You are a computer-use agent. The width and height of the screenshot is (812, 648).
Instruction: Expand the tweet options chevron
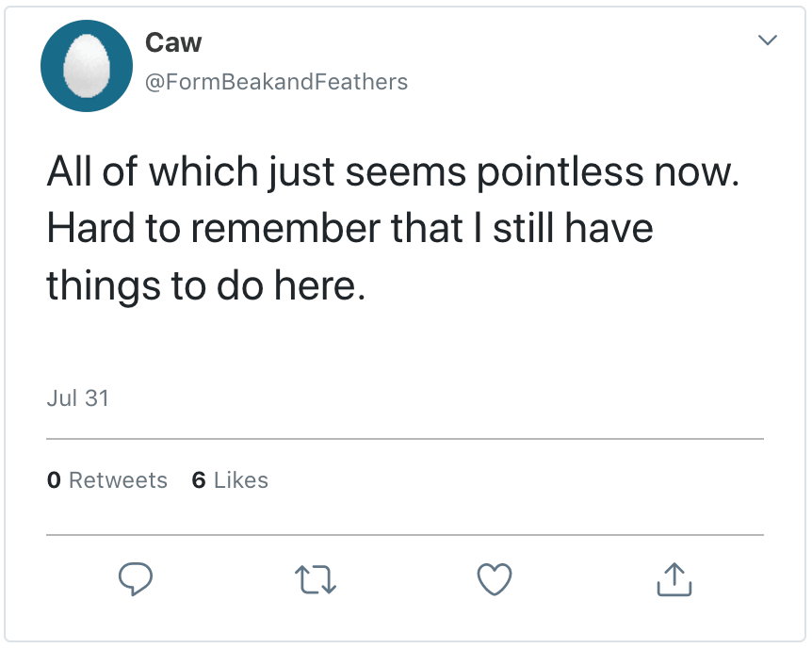768,40
